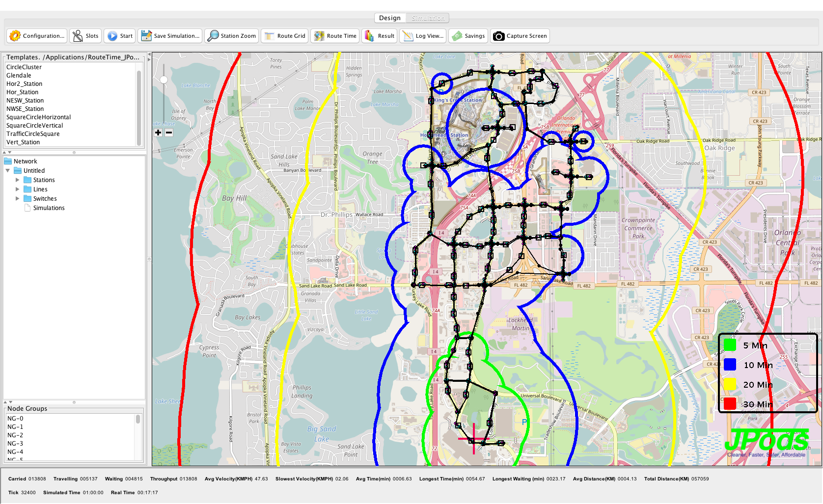The width and height of the screenshot is (823, 504).
Task: Select the Design tab
Action: (390, 18)
